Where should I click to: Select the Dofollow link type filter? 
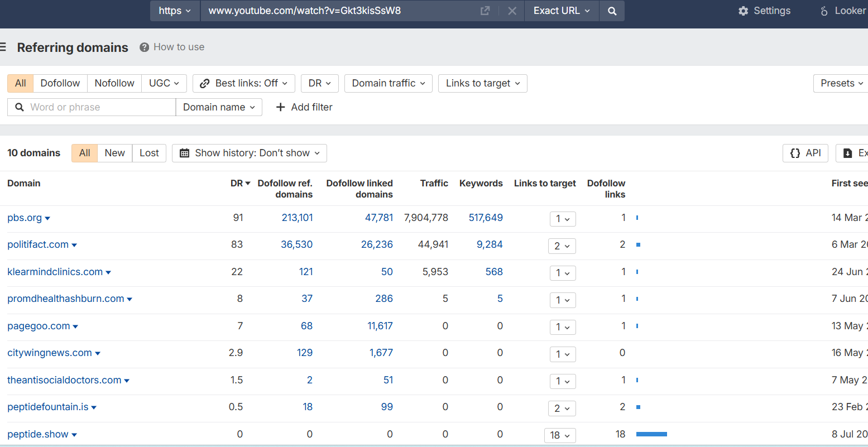(x=60, y=83)
